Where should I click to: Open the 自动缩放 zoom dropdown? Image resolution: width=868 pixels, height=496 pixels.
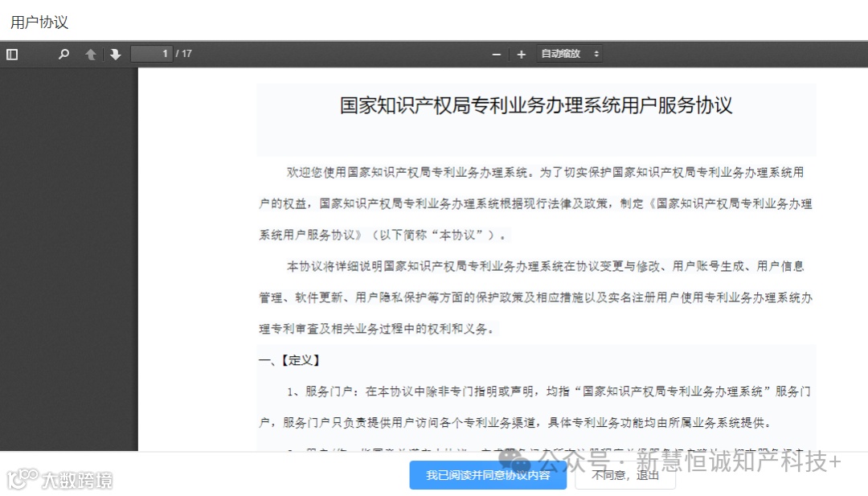pyautogui.click(x=569, y=54)
